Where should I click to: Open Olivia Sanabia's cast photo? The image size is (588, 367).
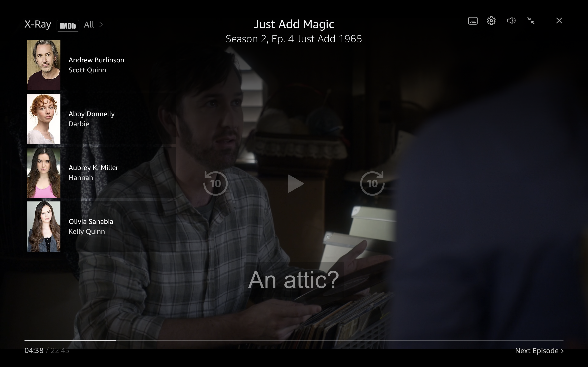click(44, 226)
